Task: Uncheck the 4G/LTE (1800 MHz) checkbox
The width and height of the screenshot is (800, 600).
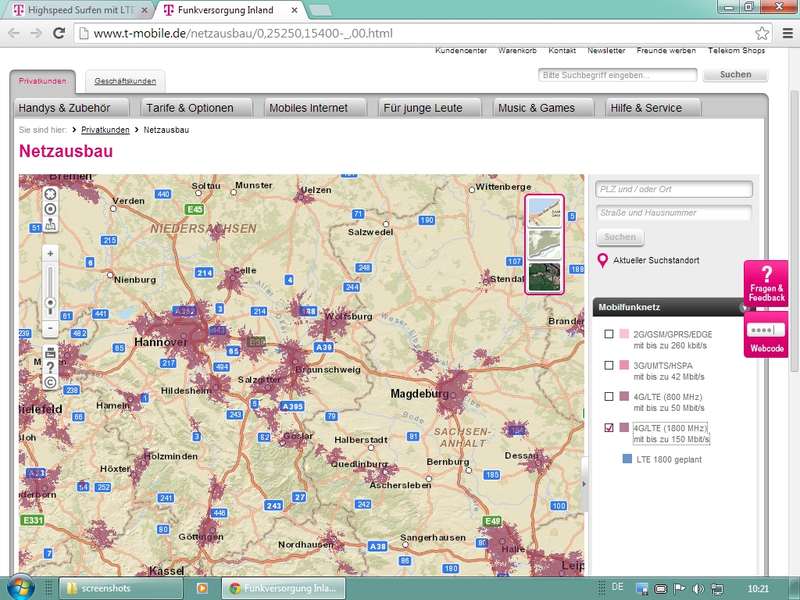Action: tap(609, 428)
